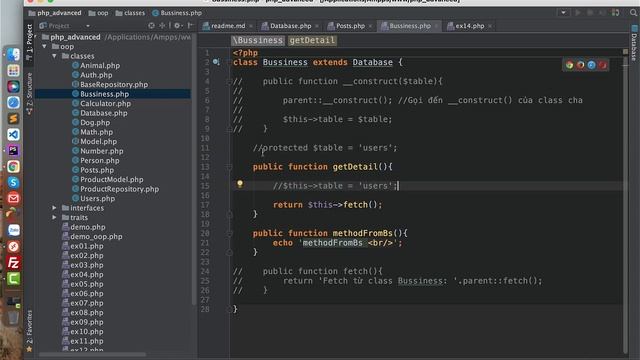Image resolution: width=640 pixels, height=360 pixels.
Task: Open Safari in the Dock
Action: point(13,102)
